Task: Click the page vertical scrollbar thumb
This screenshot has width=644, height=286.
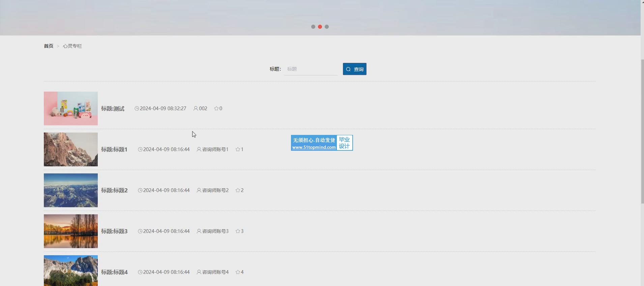Action: [642, 132]
